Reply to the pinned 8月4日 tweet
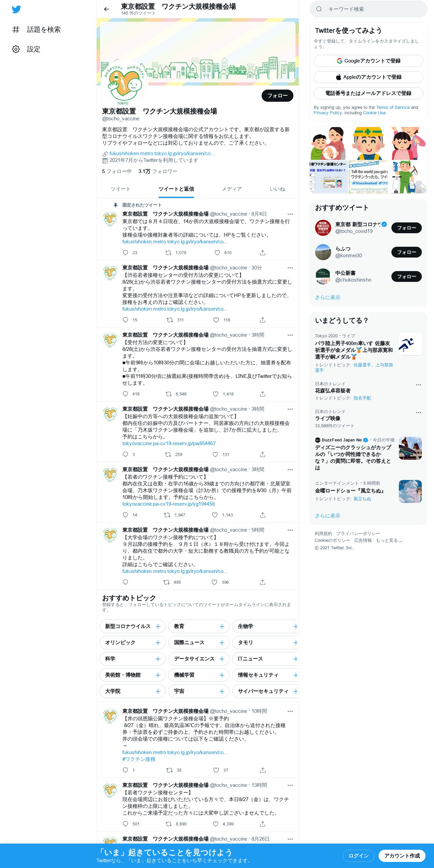This screenshot has width=434, height=868. (125, 252)
